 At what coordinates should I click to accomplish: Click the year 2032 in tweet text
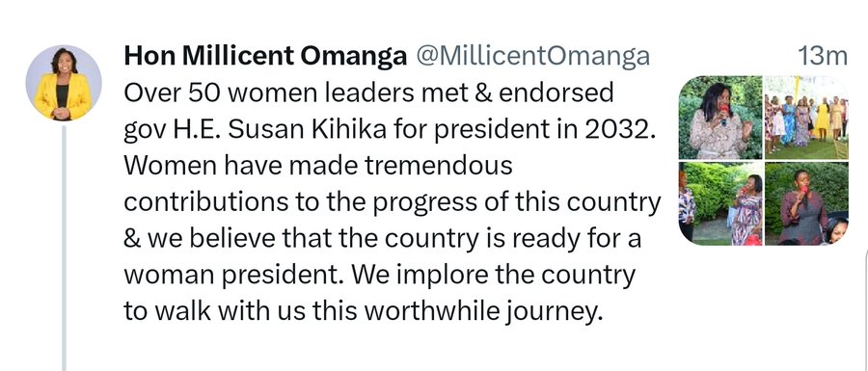coord(622,129)
